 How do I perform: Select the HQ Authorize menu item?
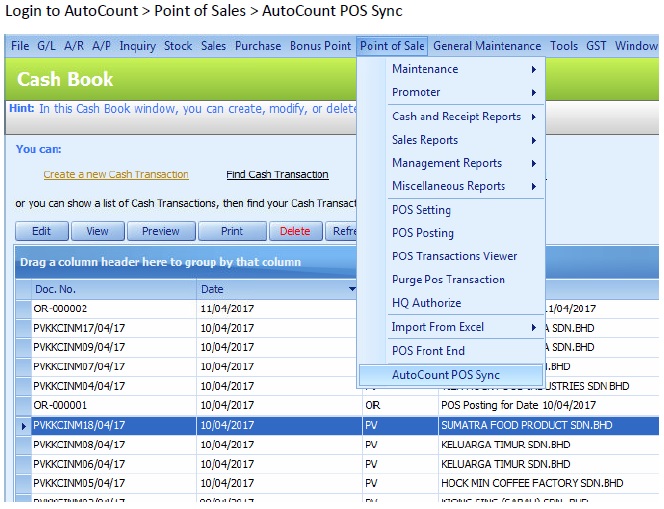[x=426, y=303]
